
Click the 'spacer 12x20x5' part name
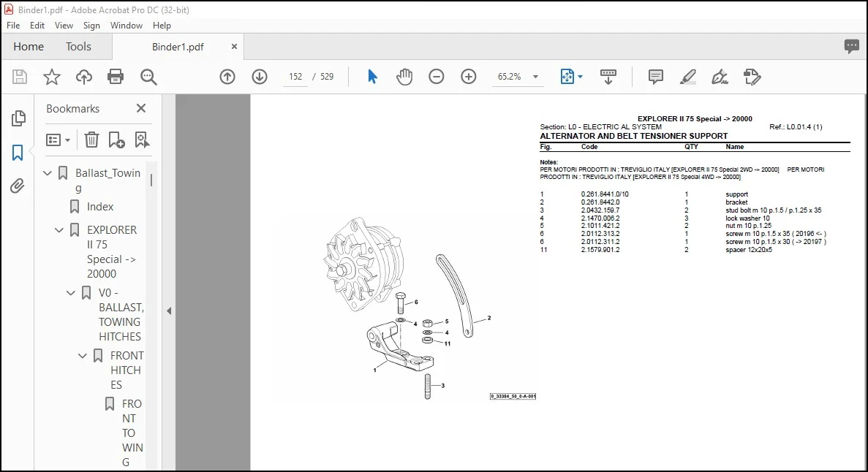pos(748,250)
